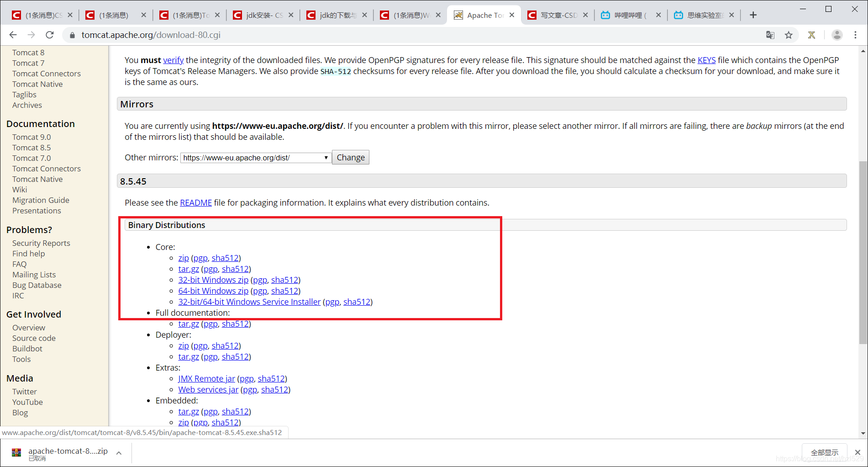868x467 pixels.
Task: Download the Deployer zip
Action: coord(184,346)
